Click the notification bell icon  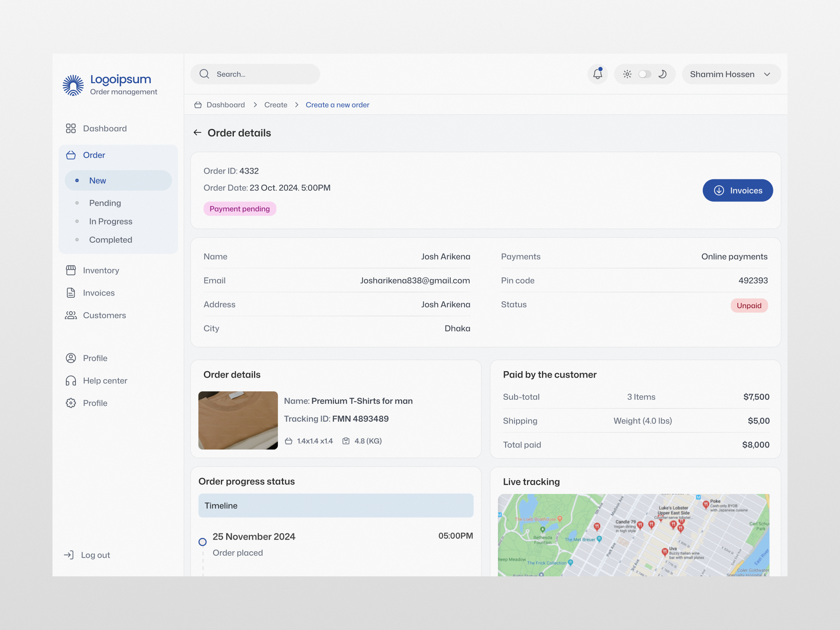click(597, 74)
